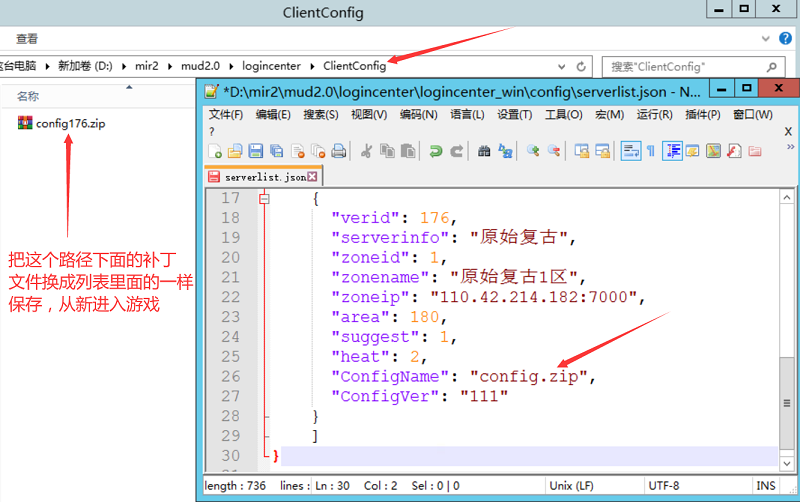Click the Zoom In magnifier icon

(533, 151)
